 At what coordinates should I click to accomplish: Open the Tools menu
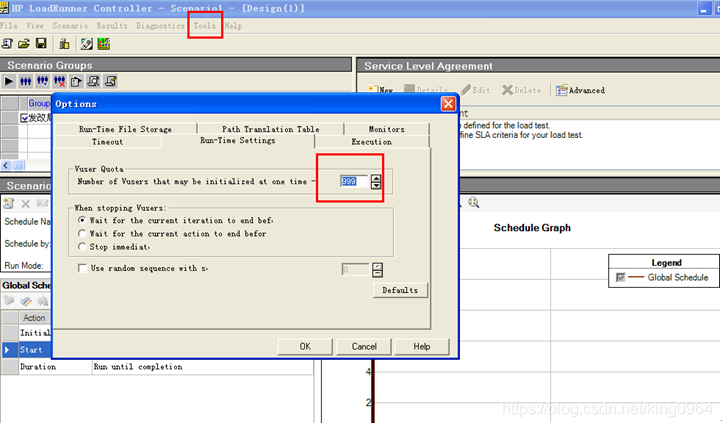coord(204,26)
